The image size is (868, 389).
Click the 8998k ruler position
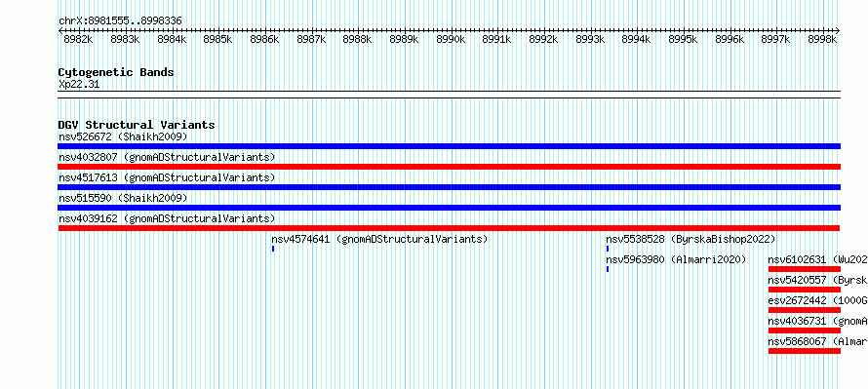pyautogui.click(x=822, y=39)
